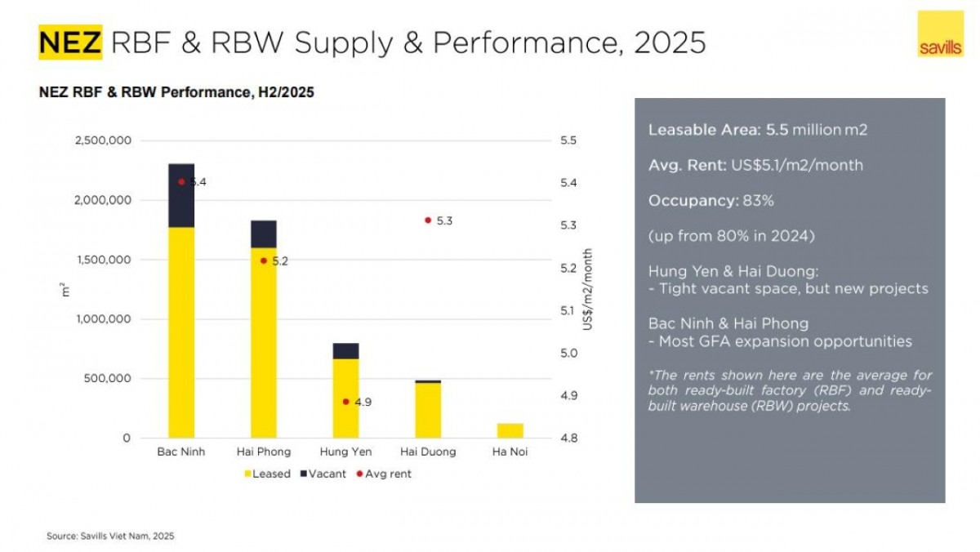
Task: Click the Savills logo in top corner
Action: click(x=941, y=33)
